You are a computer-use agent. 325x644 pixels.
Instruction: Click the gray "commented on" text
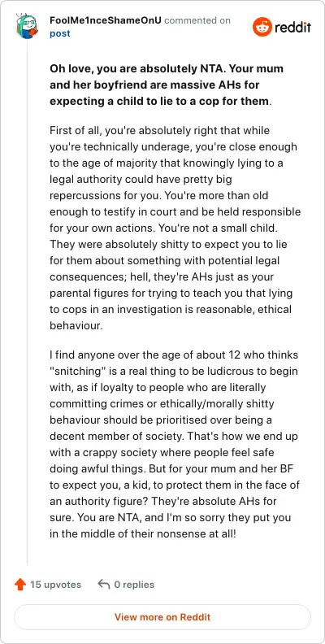[x=197, y=20]
